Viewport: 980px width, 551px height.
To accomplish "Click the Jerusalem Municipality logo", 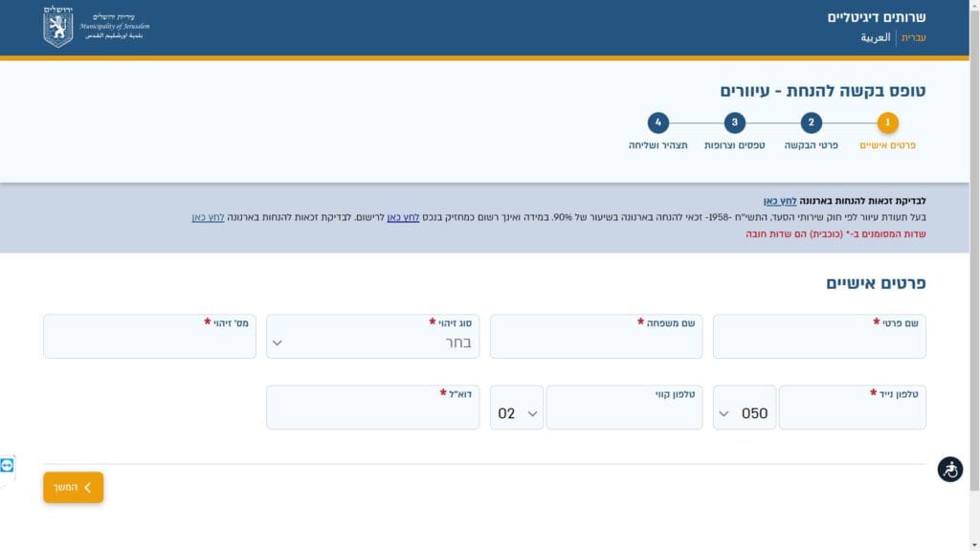I will point(96,27).
